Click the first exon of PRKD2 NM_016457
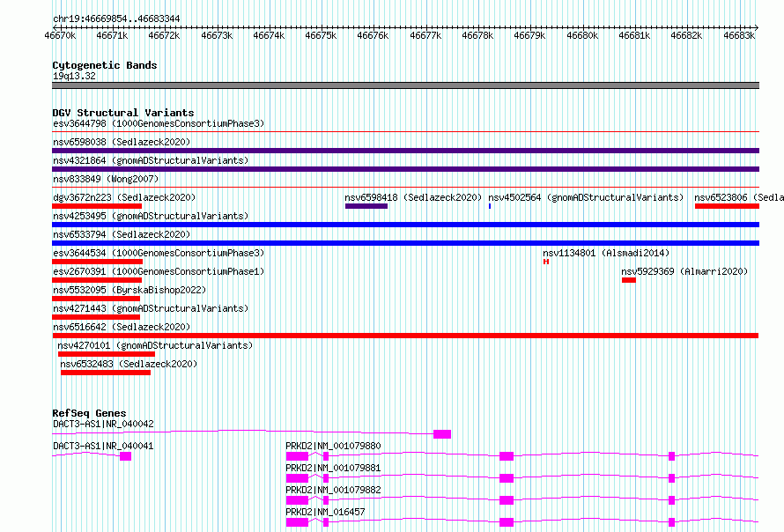Image resolution: width=784 pixels, height=532 pixels. (297, 522)
